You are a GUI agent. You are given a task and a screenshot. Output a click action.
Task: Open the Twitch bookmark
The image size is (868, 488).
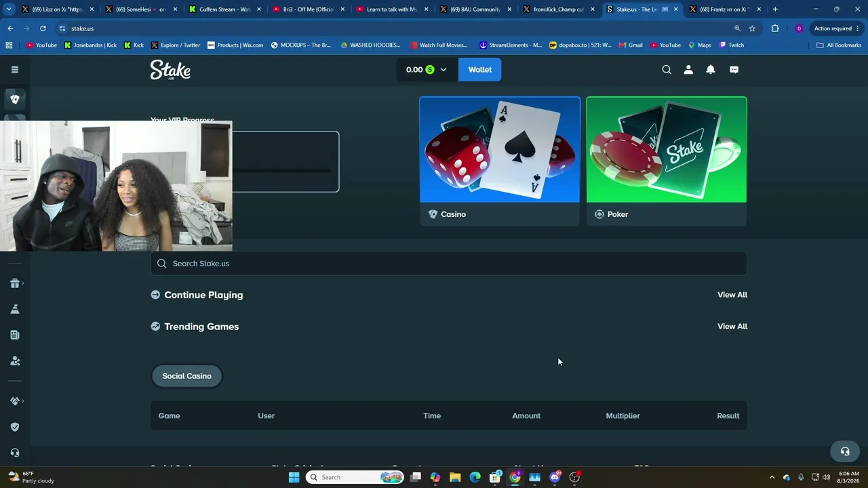(732, 45)
